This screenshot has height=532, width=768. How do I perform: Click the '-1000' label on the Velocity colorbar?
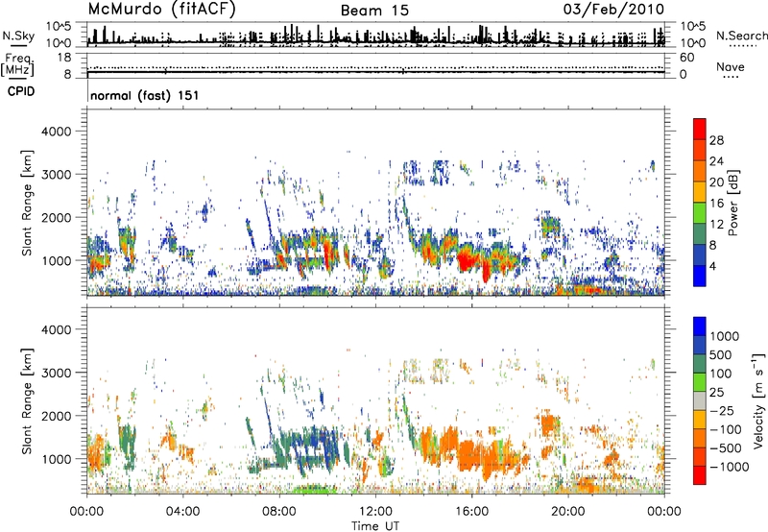click(730, 467)
